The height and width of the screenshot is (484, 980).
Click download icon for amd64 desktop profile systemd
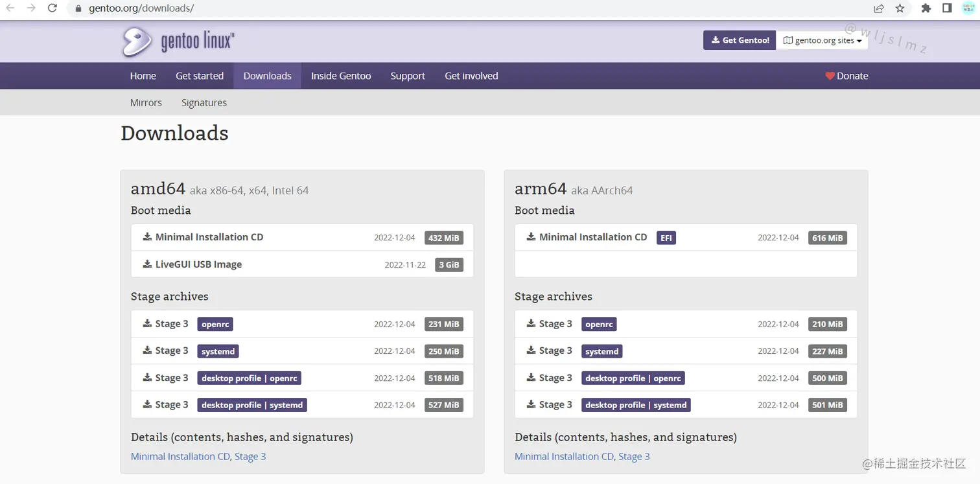click(147, 404)
